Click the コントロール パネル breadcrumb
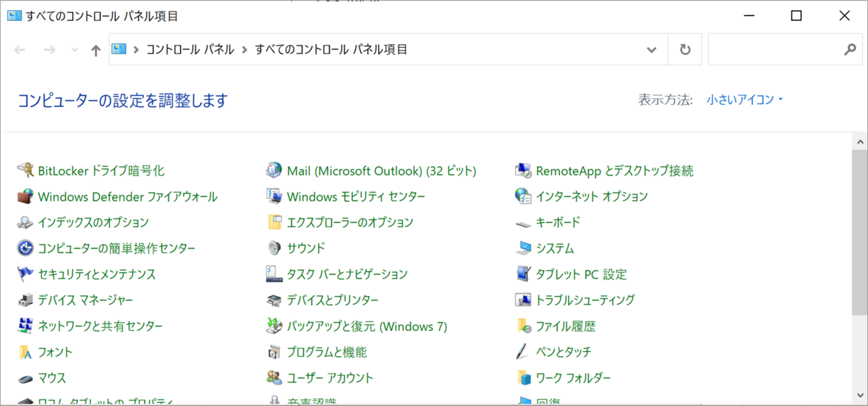This screenshot has width=868, height=406. (x=190, y=50)
